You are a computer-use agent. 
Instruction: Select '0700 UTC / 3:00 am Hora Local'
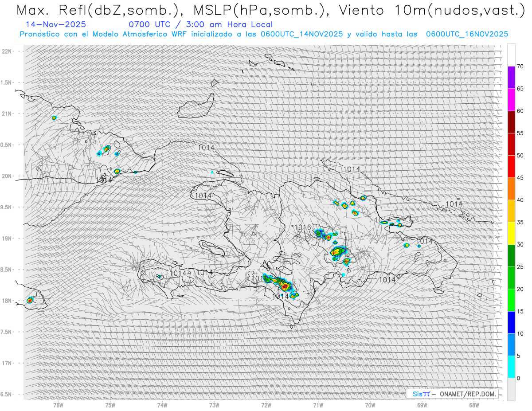pos(201,24)
